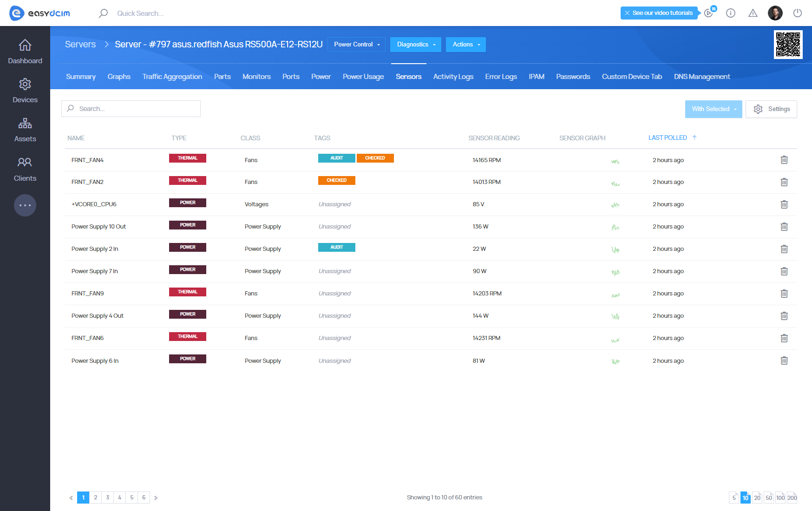Delete the Power Supply 10 Out sensor
This screenshot has height=511, width=812.
coord(784,227)
